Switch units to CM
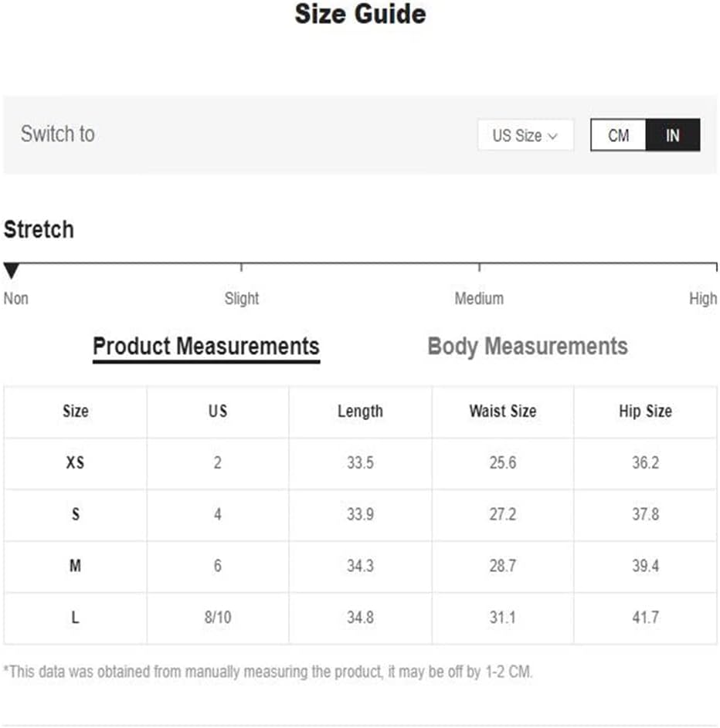The width and height of the screenshot is (720, 728). (618, 135)
